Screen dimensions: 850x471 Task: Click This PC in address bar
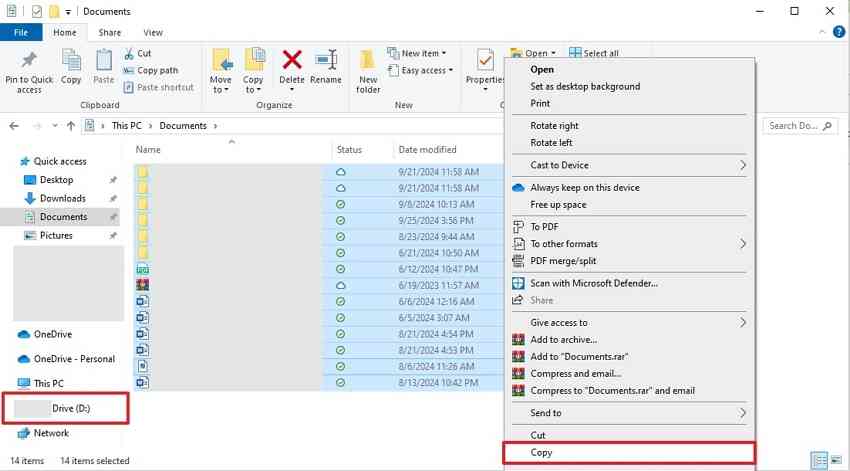(126, 126)
